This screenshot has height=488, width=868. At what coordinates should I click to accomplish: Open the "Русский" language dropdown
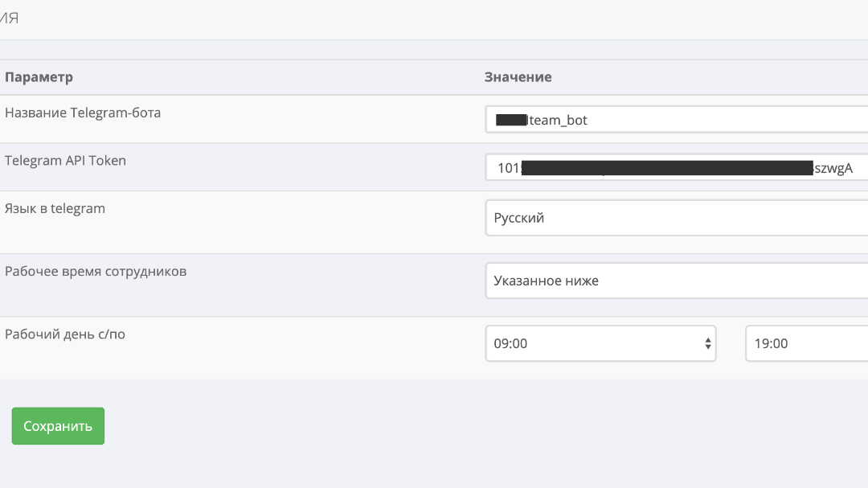(x=677, y=218)
